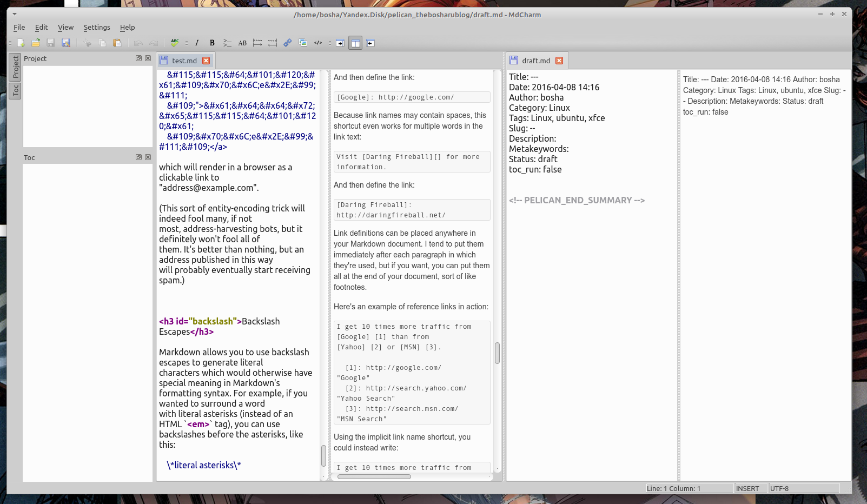Open the window menu arrow in title bar
The image size is (867, 504).
click(x=15, y=14)
